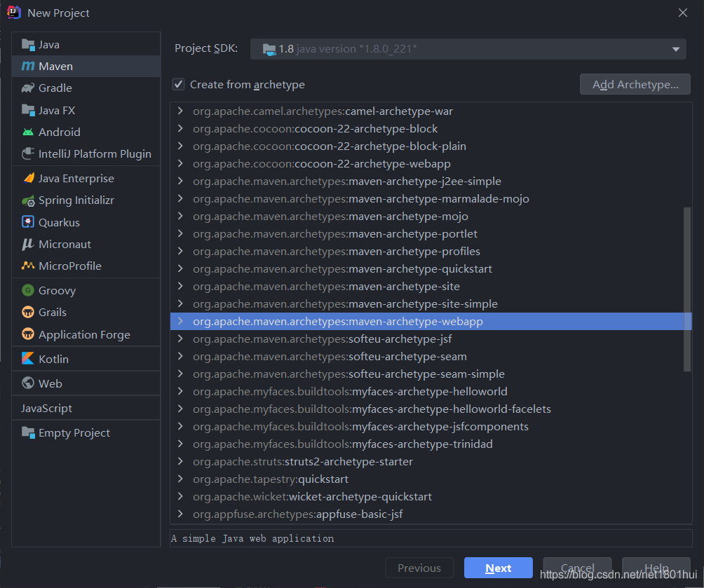Select maven-archetype-mojo row
This screenshot has height=588, width=704.
[x=431, y=216]
